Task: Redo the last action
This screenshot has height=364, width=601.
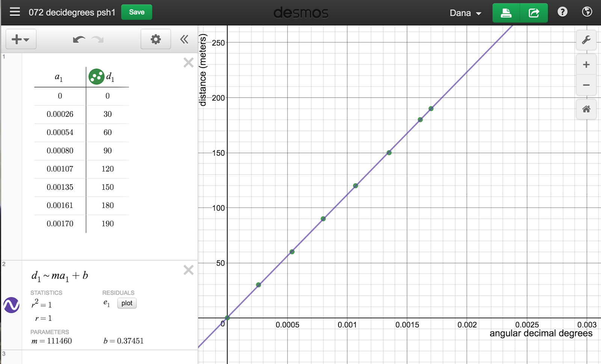Action: [98, 39]
